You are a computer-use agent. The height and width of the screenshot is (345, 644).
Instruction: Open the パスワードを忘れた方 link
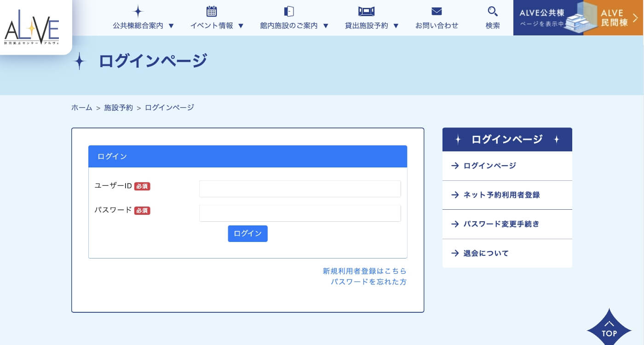tap(368, 282)
